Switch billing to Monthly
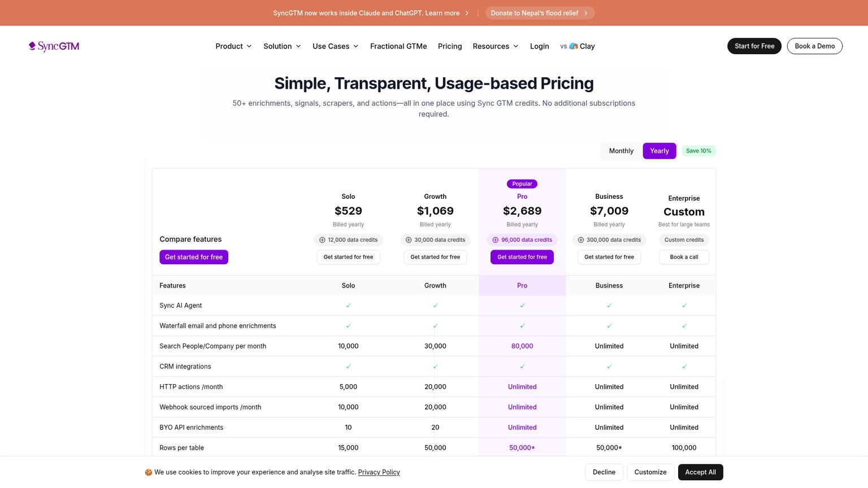 coord(621,151)
